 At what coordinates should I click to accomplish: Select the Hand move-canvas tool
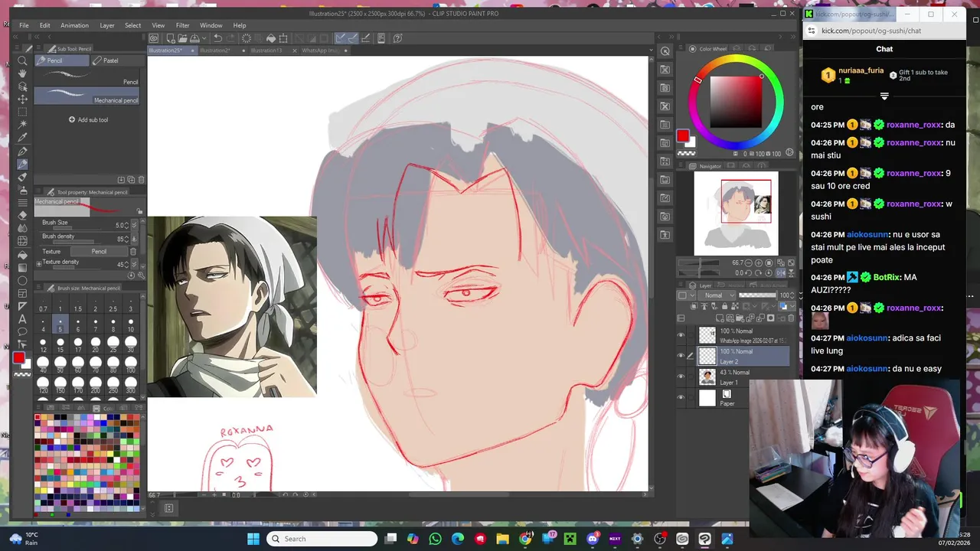tap(22, 73)
